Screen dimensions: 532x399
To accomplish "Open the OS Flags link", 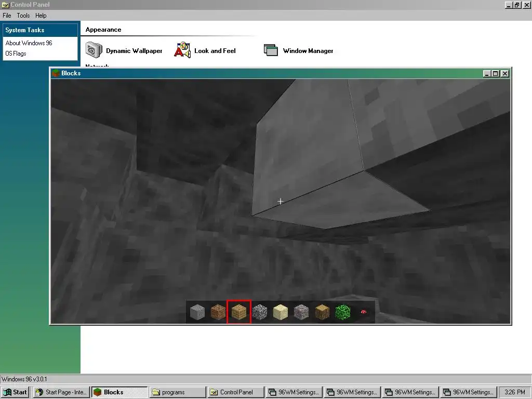I will [16, 54].
